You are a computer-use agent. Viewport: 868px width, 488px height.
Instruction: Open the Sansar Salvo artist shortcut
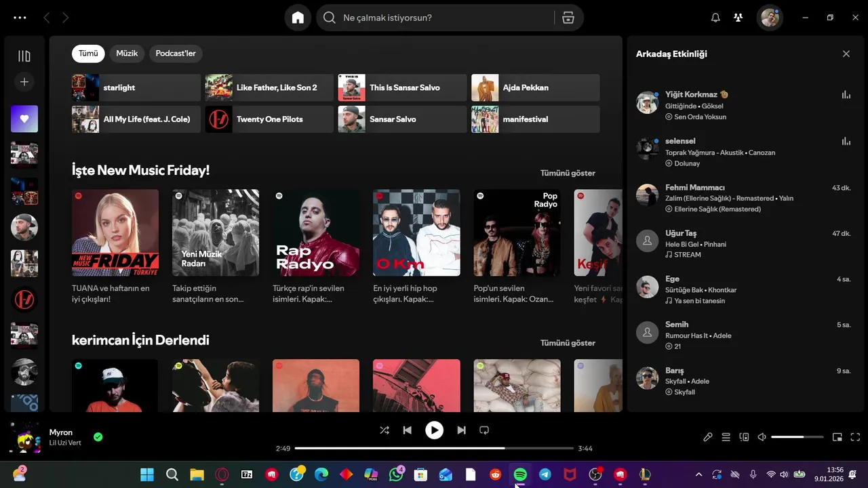point(403,119)
